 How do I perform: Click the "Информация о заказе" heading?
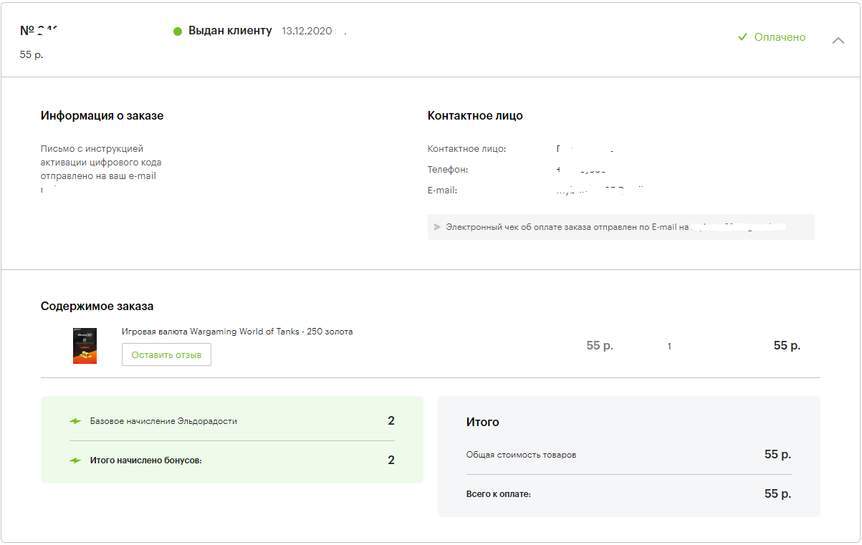[102, 116]
